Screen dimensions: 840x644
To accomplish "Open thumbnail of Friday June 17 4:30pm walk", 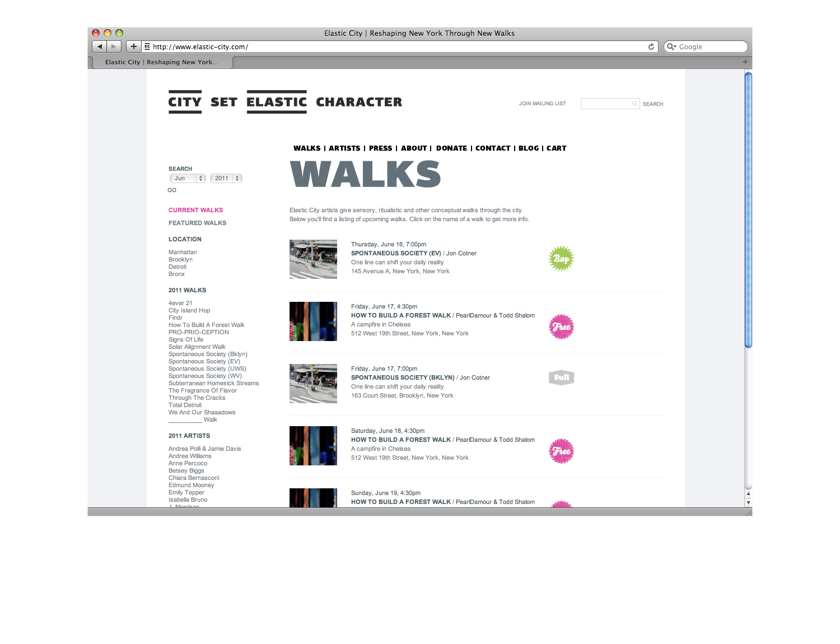I will 313,321.
